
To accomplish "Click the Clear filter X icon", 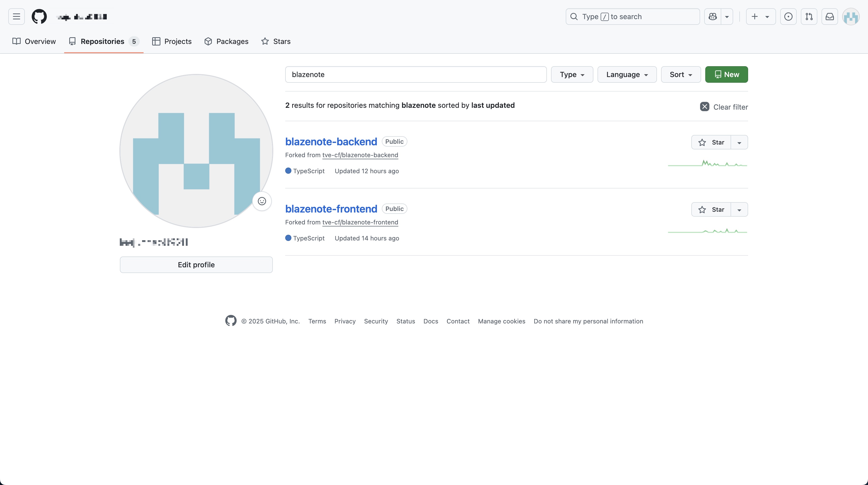I will (x=704, y=107).
